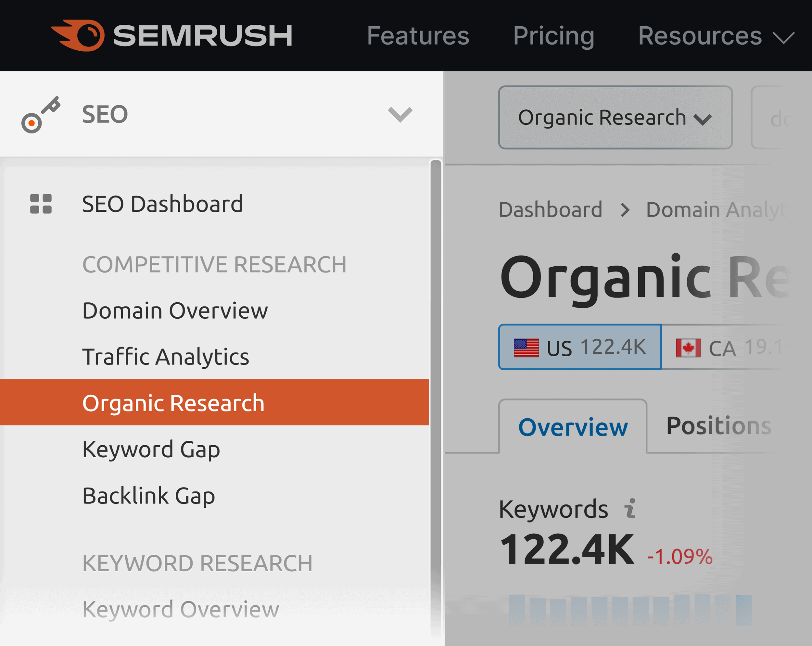Select the CA database button
812x646 pixels.
pyautogui.click(x=725, y=347)
